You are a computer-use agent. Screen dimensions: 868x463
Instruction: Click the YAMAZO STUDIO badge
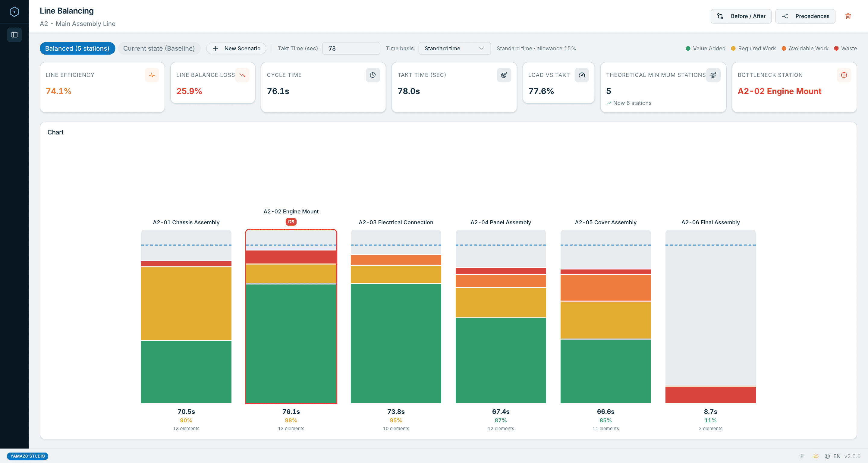coord(28,456)
